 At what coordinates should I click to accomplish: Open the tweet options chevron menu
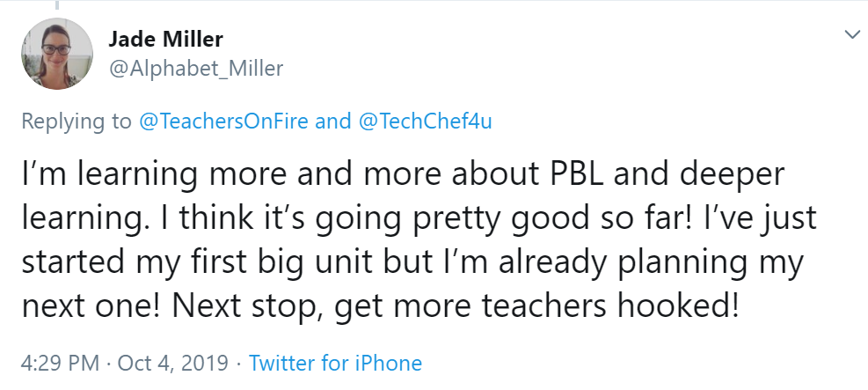click(x=851, y=34)
